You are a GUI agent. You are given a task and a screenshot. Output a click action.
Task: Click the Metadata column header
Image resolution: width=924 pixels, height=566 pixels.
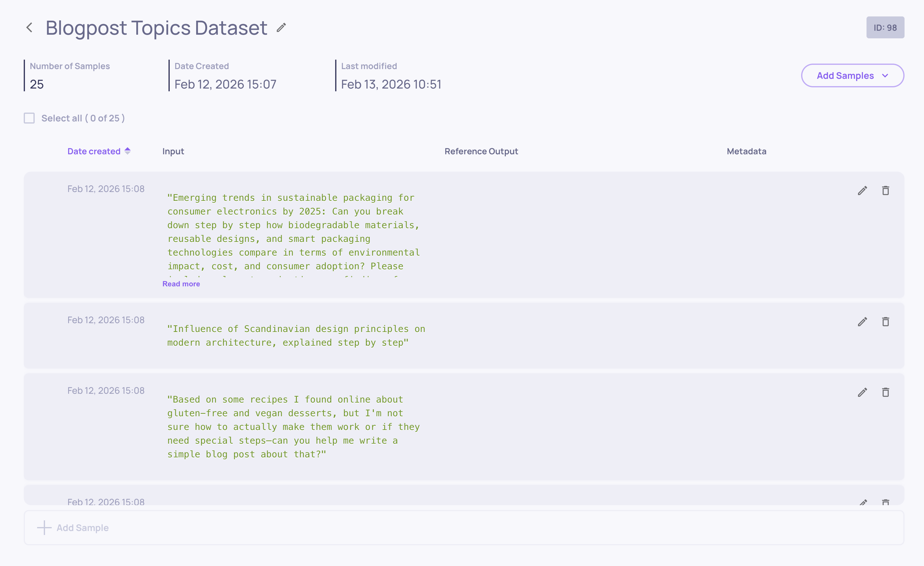746,151
